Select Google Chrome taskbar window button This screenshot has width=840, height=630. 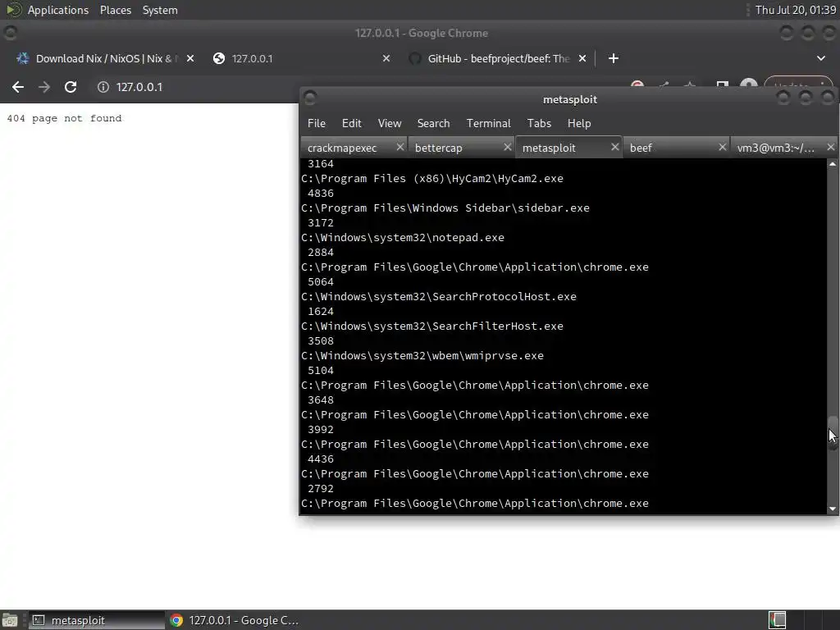point(234,620)
